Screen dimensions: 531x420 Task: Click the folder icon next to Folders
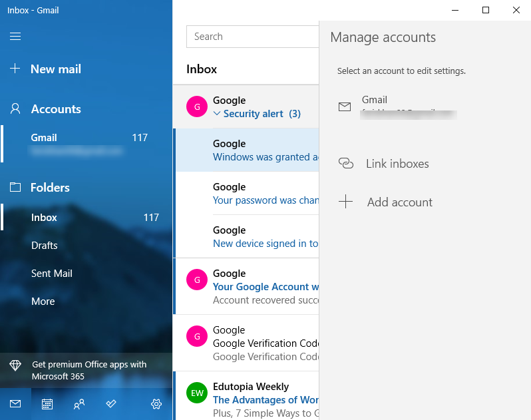pos(15,187)
